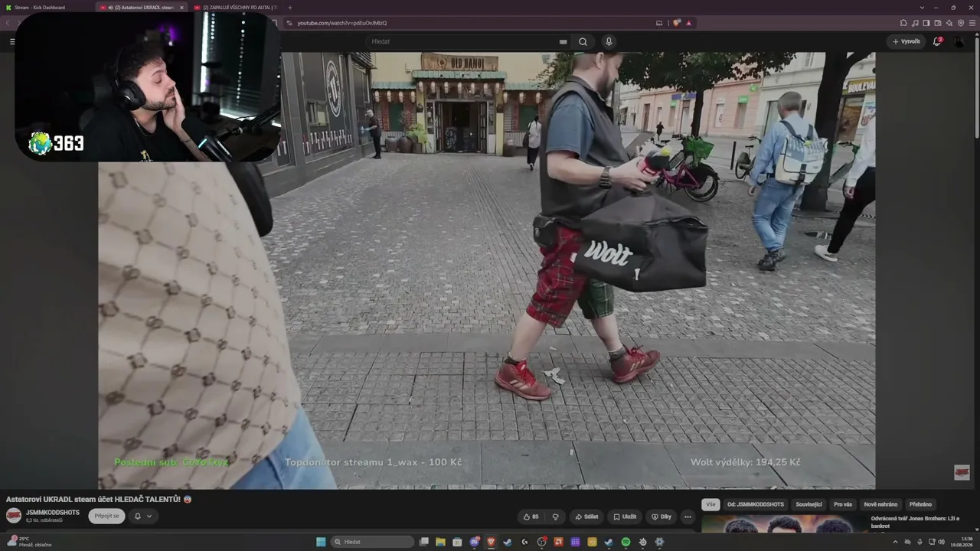Toggle the notification bell for channel subscription

(x=138, y=517)
